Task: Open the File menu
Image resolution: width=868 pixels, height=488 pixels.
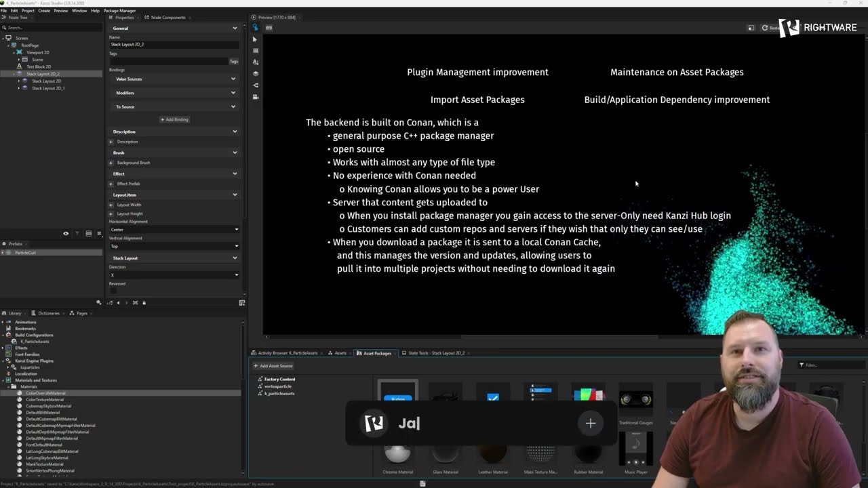Action: 4,11
